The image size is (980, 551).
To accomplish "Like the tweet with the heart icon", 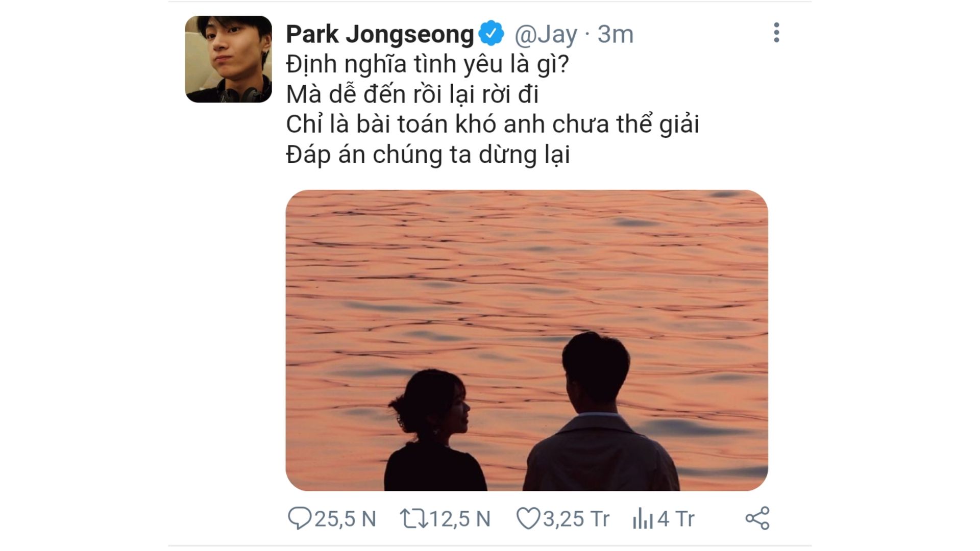I will tap(528, 518).
